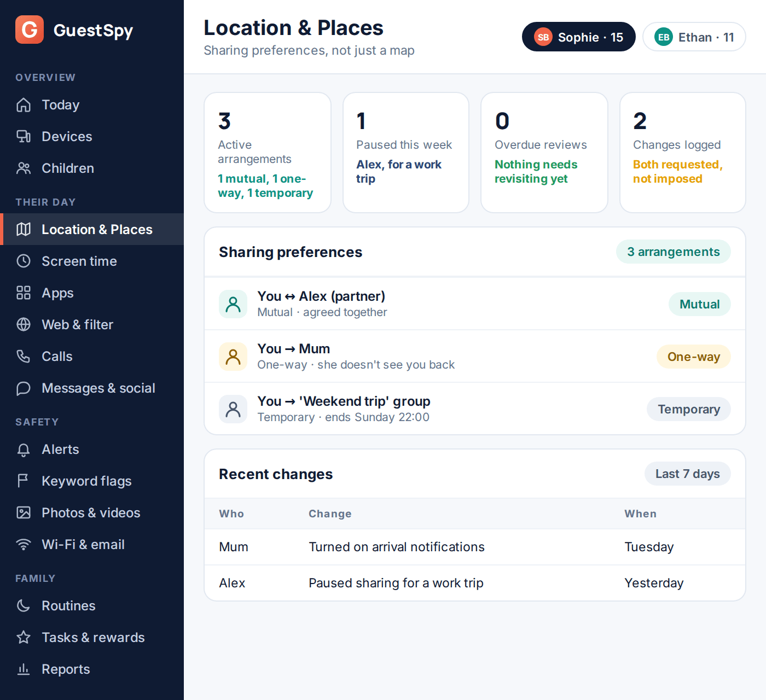Open Keyword flags page
Image resolution: width=766 pixels, height=700 pixels.
tap(92, 481)
